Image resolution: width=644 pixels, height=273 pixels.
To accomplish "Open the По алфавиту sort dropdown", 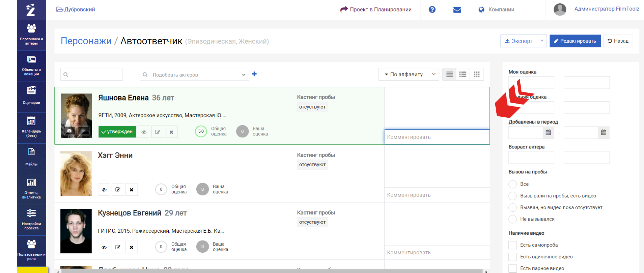I will pos(409,74).
